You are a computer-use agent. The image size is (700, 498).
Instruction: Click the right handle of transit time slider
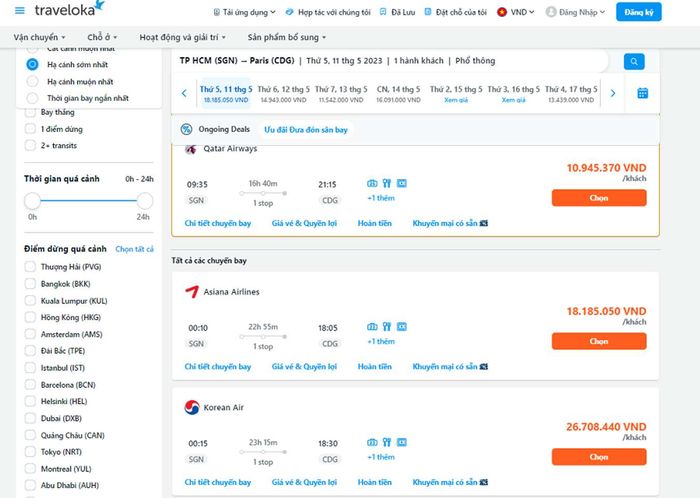pyautogui.click(x=145, y=201)
